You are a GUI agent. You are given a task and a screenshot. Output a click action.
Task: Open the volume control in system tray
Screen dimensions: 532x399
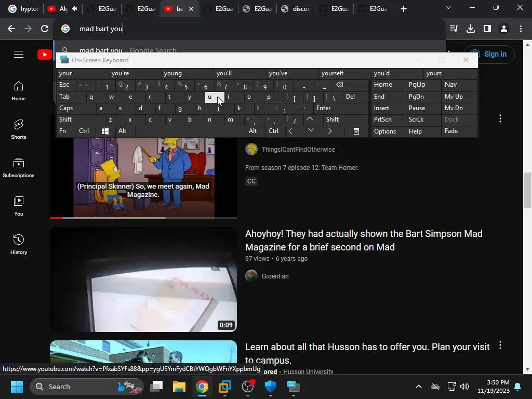click(464, 387)
